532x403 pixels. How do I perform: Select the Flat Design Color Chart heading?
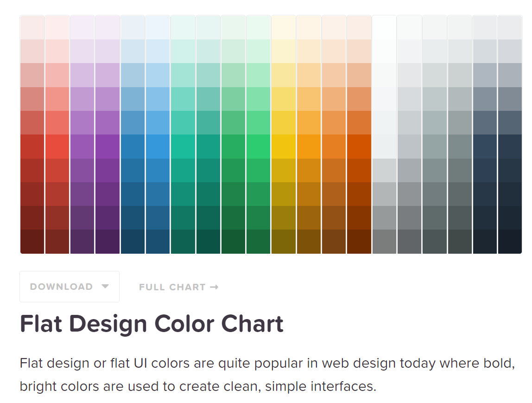152,324
